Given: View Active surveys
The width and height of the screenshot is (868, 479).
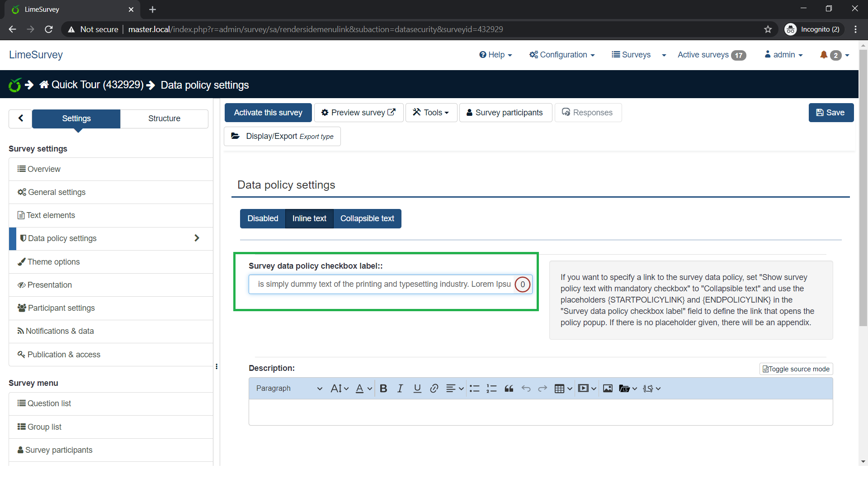Looking at the screenshot, I should [712, 55].
